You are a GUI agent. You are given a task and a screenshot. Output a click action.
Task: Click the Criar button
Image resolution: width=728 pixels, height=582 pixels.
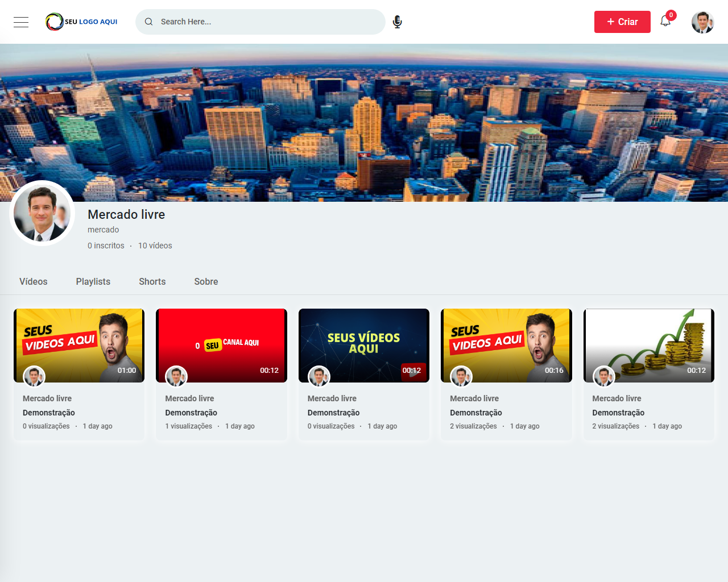pos(622,22)
